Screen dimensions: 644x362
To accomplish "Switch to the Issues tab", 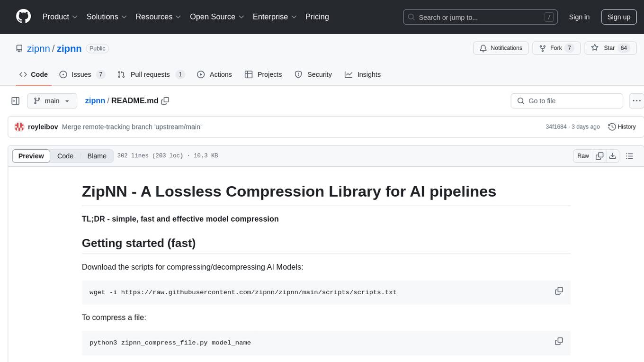I will click(x=82, y=74).
